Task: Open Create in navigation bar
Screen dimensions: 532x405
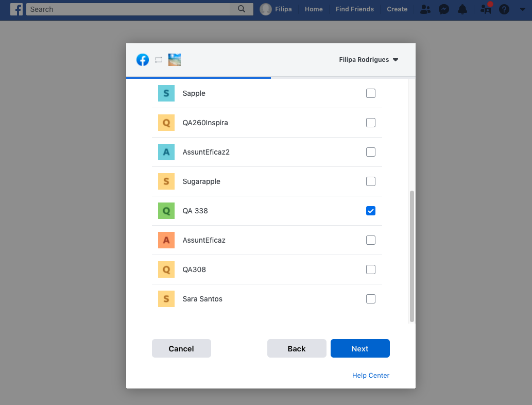Action: click(397, 9)
